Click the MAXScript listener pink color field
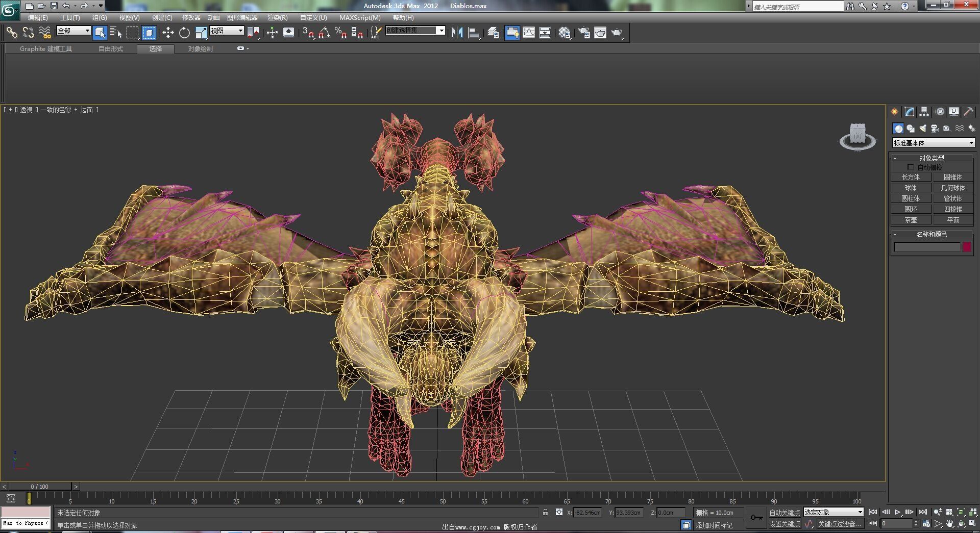 pyautogui.click(x=26, y=512)
